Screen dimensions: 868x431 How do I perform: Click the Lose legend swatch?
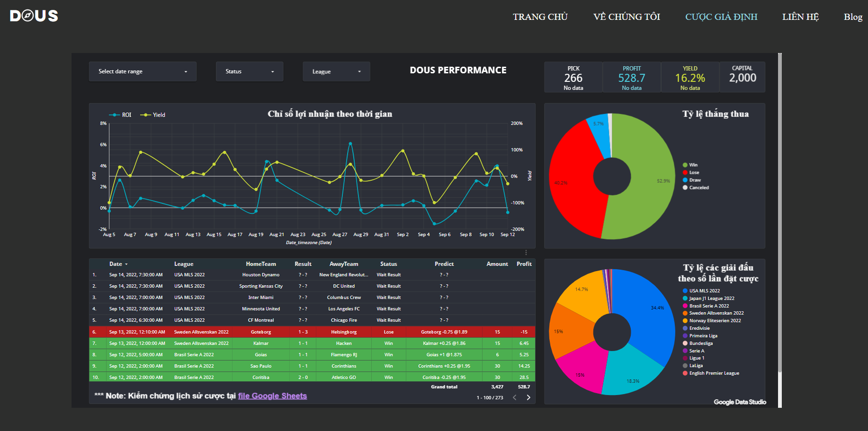click(x=685, y=173)
